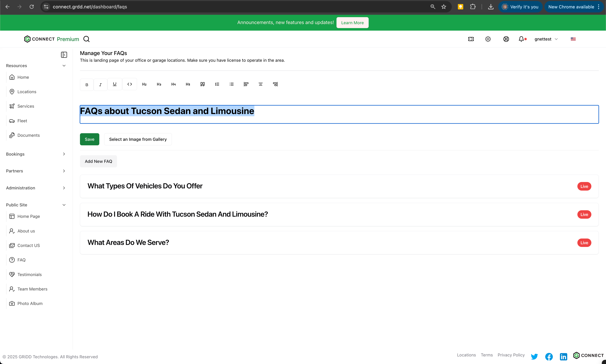Click the Add New FAQ button
The height and width of the screenshot is (364, 606).
(x=98, y=161)
